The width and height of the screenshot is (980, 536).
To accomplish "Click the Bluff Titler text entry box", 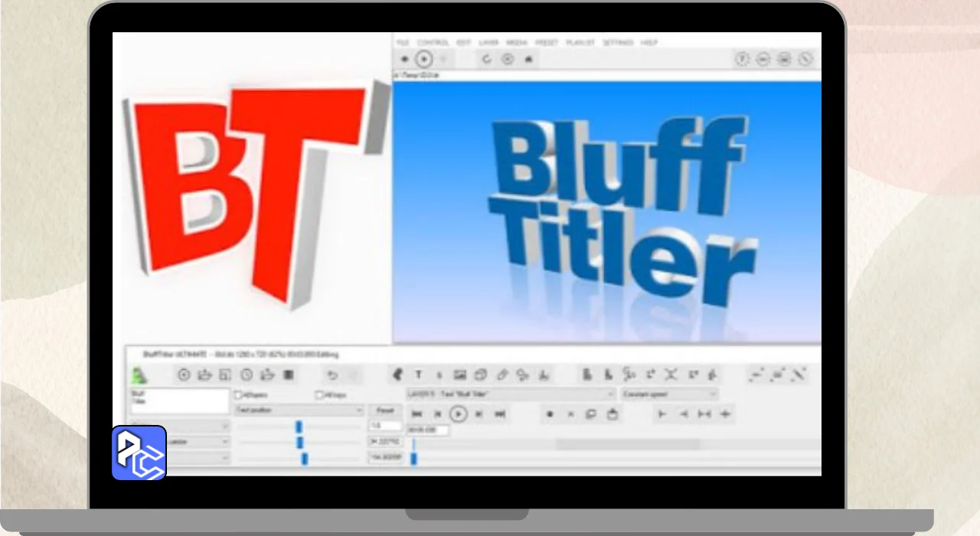I will [181, 401].
